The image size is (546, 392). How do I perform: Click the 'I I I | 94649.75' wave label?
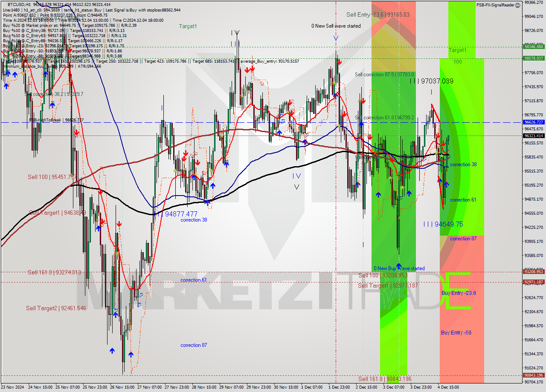(443, 224)
